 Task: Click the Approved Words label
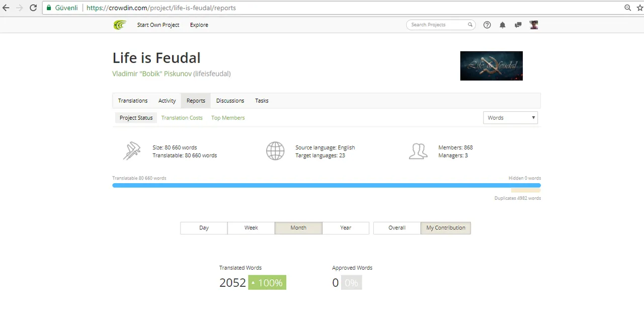(352, 268)
